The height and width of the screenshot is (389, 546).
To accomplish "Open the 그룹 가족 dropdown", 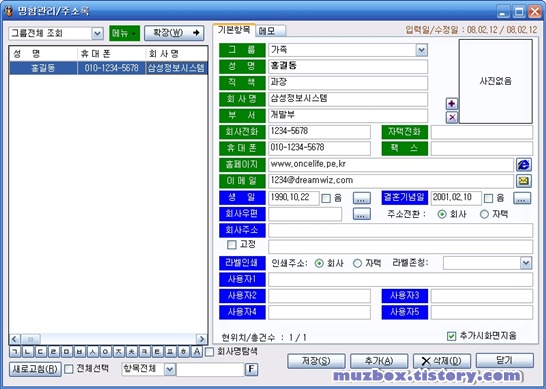I will pyautogui.click(x=421, y=50).
